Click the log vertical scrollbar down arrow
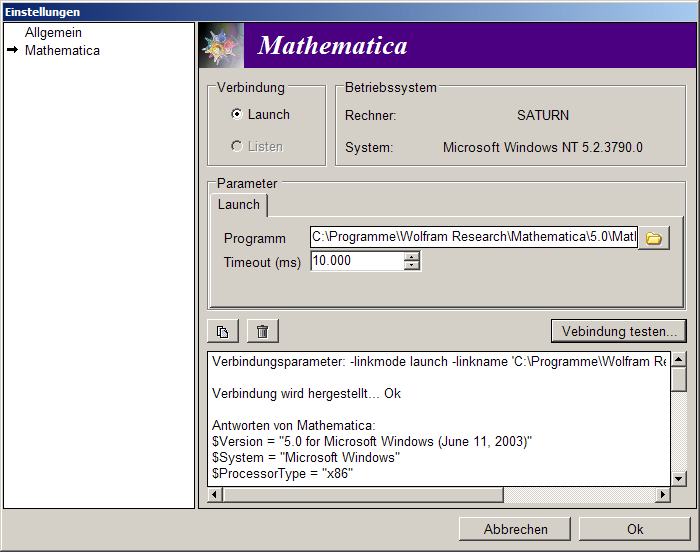The height and width of the screenshot is (552, 700). click(679, 479)
